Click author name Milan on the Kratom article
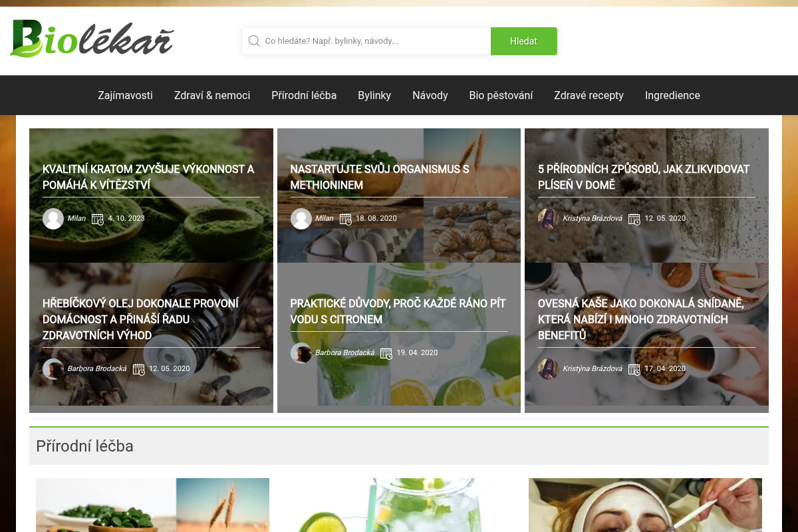This screenshot has width=798, height=532. click(x=76, y=218)
